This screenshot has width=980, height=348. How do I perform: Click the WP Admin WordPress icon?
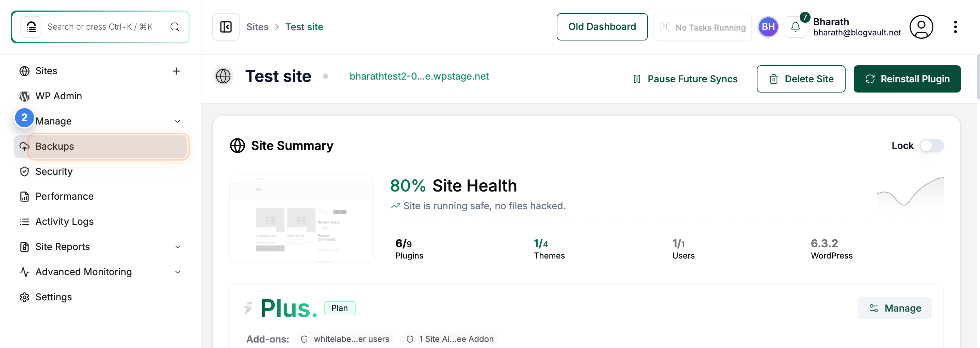(x=24, y=96)
